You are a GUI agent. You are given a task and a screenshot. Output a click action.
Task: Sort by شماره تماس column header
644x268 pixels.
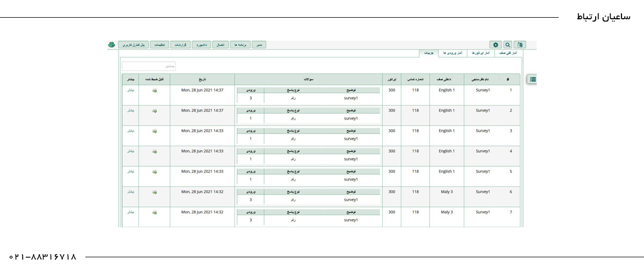[415, 79]
